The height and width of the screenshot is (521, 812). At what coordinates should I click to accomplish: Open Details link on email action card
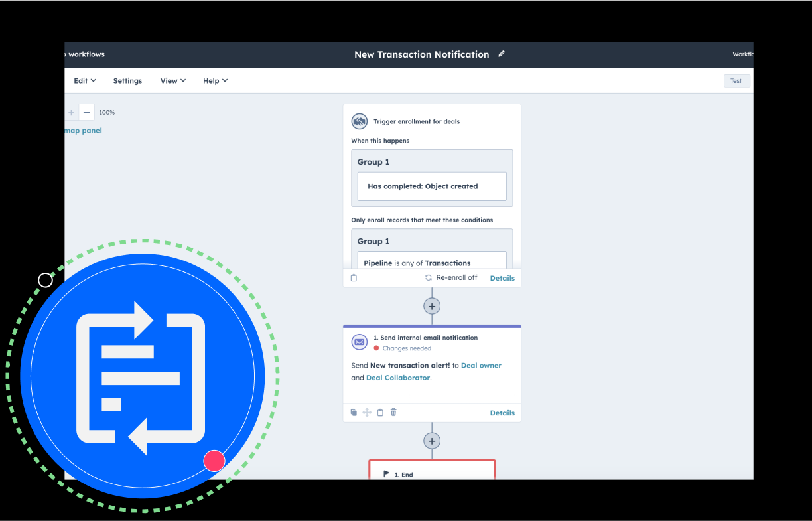click(x=502, y=413)
